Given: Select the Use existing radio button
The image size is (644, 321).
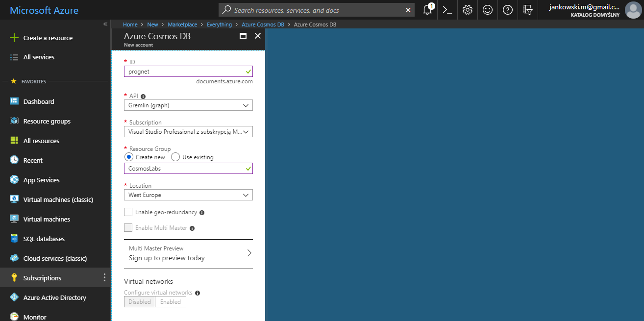Looking at the screenshot, I should pos(175,157).
